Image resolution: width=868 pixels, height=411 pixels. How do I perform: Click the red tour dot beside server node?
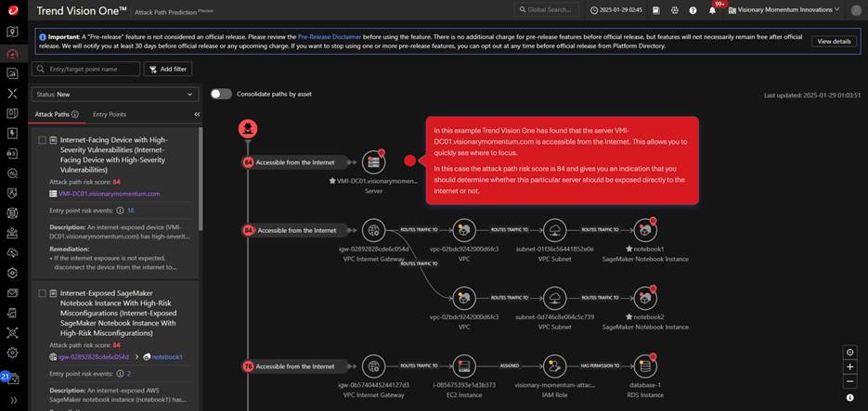409,161
